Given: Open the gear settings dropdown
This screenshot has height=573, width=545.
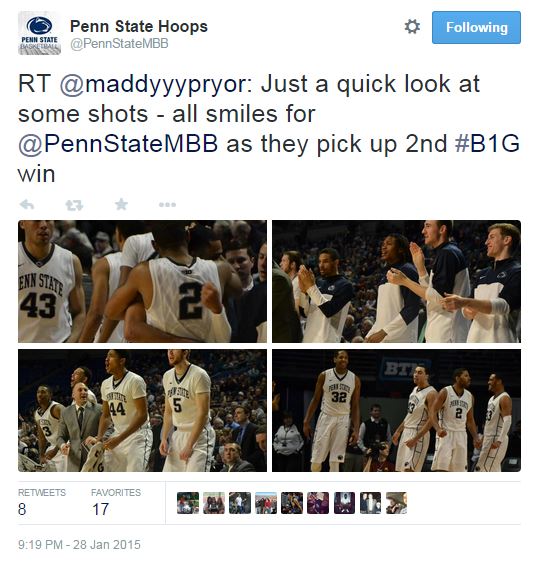Looking at the screenshot, I should [412, 27].
